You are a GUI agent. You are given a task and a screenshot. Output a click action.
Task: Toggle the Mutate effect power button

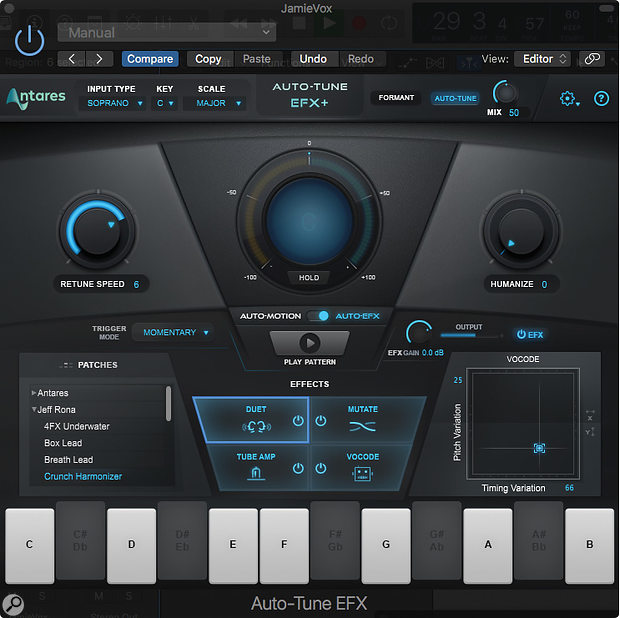321,421
